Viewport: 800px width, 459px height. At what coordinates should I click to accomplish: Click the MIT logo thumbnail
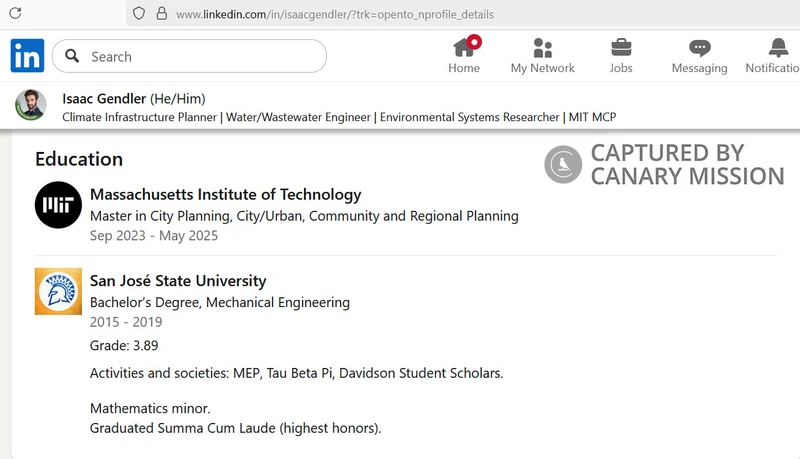(x=58, y=205)
